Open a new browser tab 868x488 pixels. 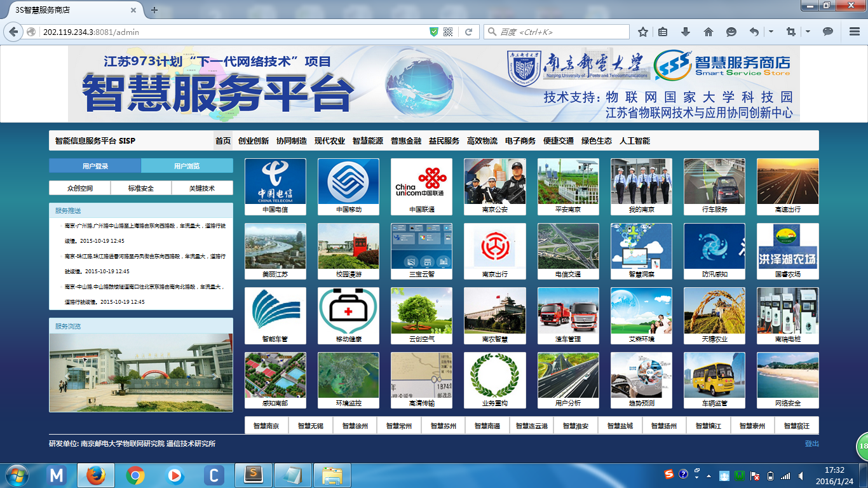tap(154, 10)
